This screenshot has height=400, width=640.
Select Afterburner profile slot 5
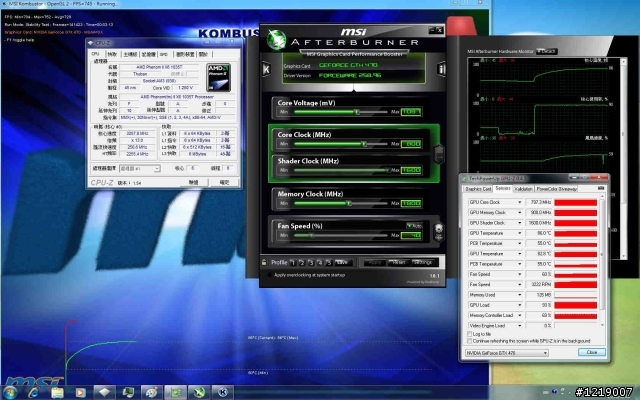click(x=329, y=262)
